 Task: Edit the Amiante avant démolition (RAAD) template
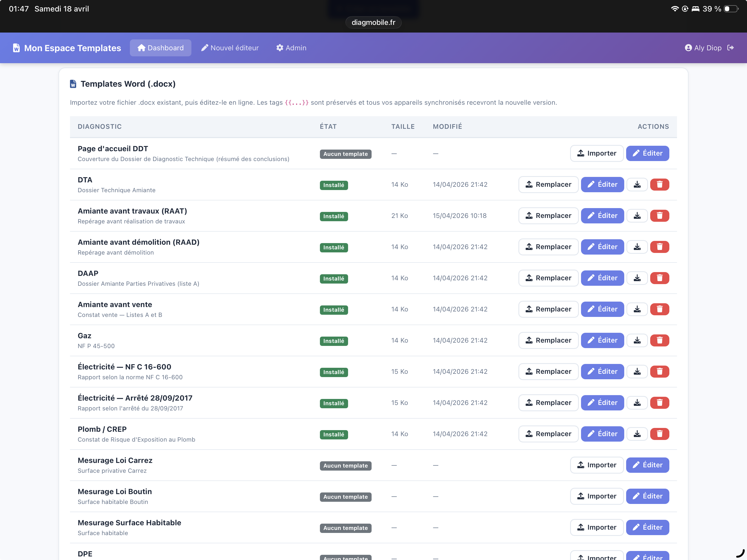[602, 247]
